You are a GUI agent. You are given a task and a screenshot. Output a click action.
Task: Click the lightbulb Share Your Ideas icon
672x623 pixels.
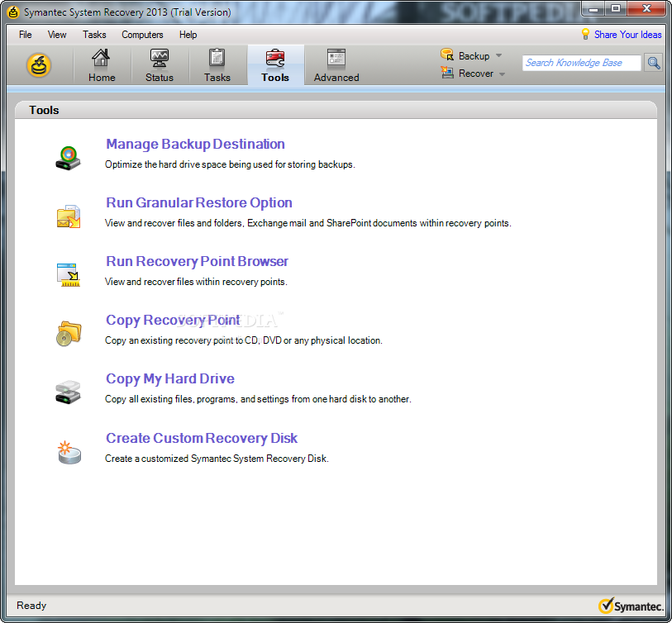[x=585, y=34]
